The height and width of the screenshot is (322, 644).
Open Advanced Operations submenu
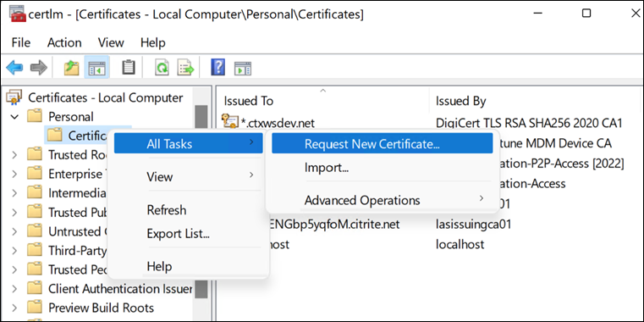pyautogui.click(x=382, y=200)
